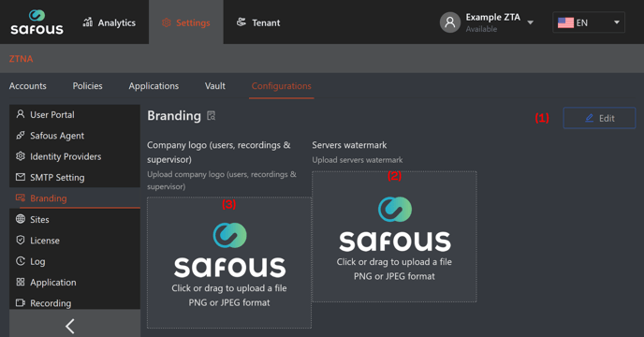Select Branding in sidebar
Screen dimensions: 644x337
(75, 198)
